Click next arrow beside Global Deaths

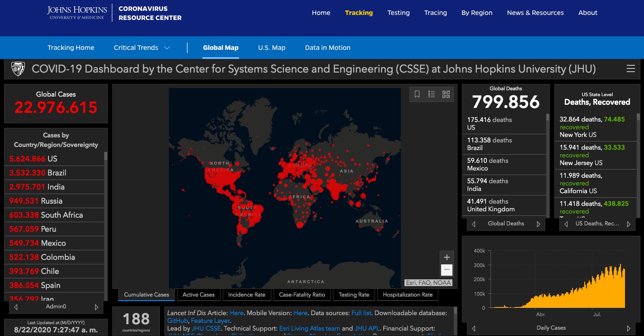click(x=538, y=224)
